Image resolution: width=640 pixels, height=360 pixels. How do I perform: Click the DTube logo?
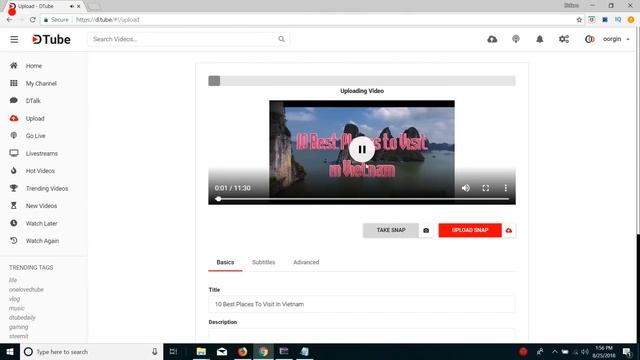tap(51, 40)
